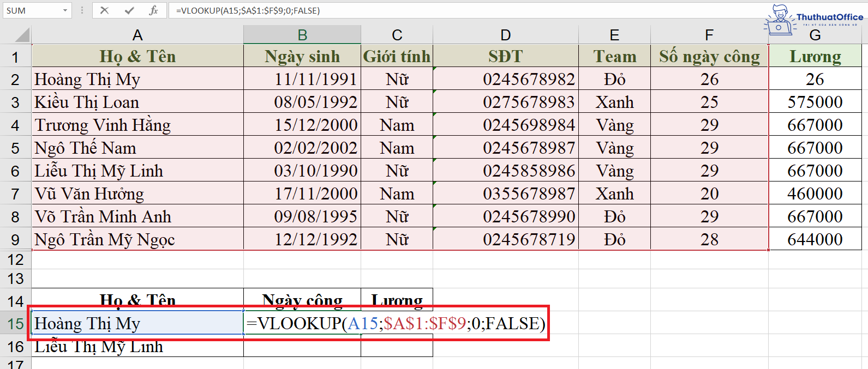
Task: Select cell A16 'Liễu Thị Mỹ Linh'
Action: (137, 346)
